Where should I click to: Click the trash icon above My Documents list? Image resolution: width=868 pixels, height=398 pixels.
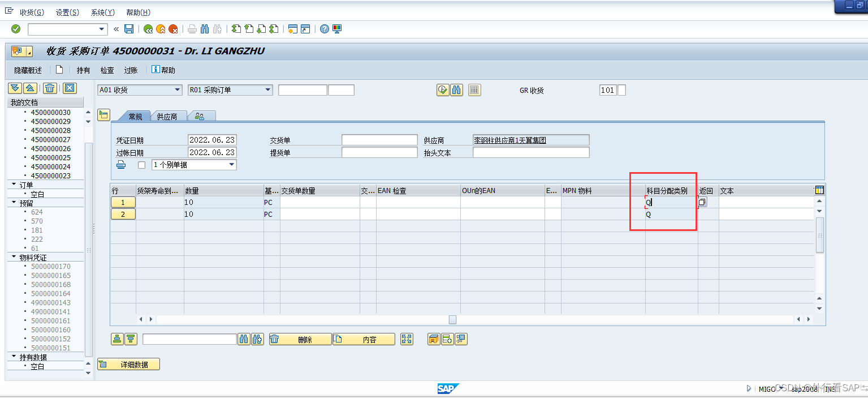[x=50, y=88]
